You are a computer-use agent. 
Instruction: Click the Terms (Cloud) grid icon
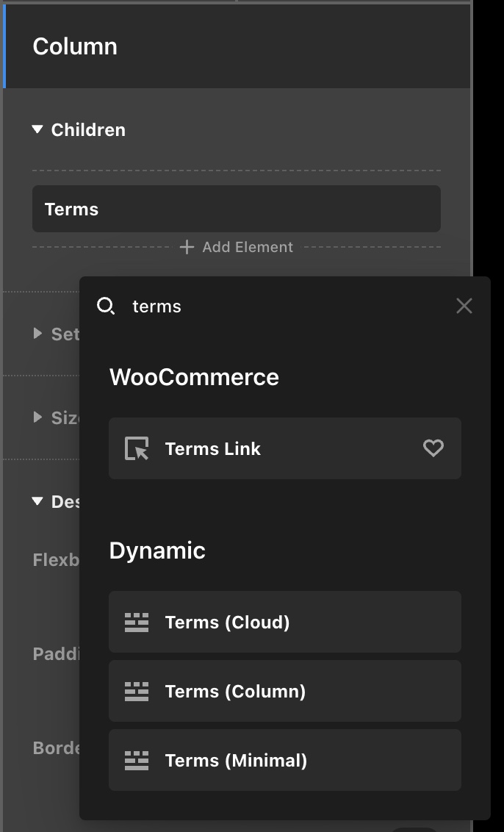pyautogui.click(x=137, y=623)
